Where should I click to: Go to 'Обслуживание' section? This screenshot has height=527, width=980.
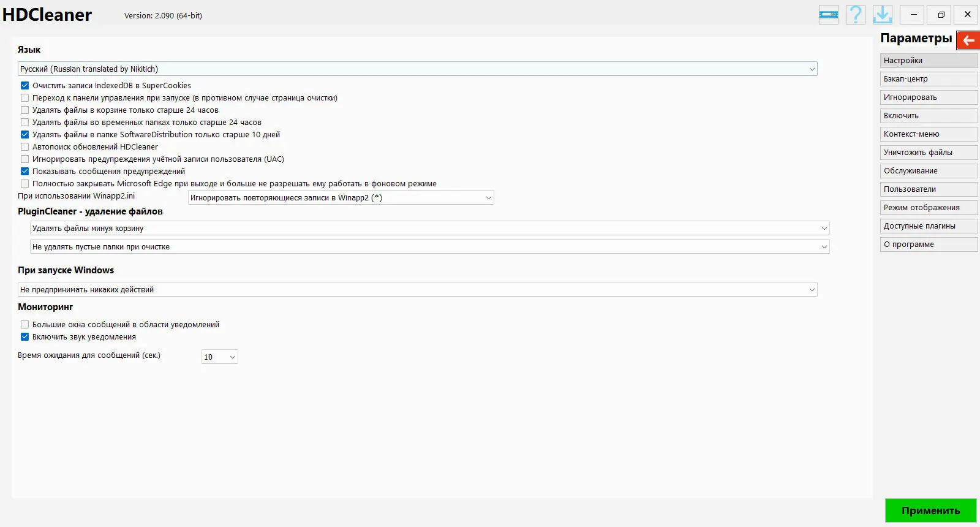(929, 171)
